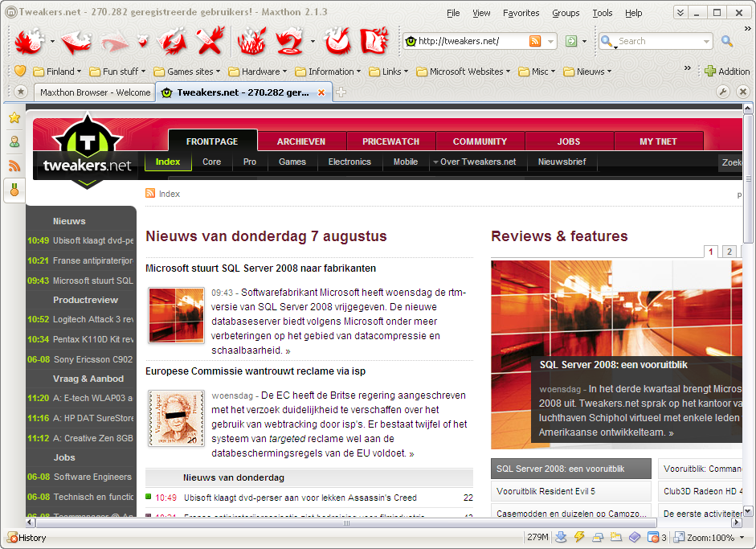Expand the undo closed tabs dropdown arrow
The height and width of the screenshot is (549, 756).
[313, 42]
